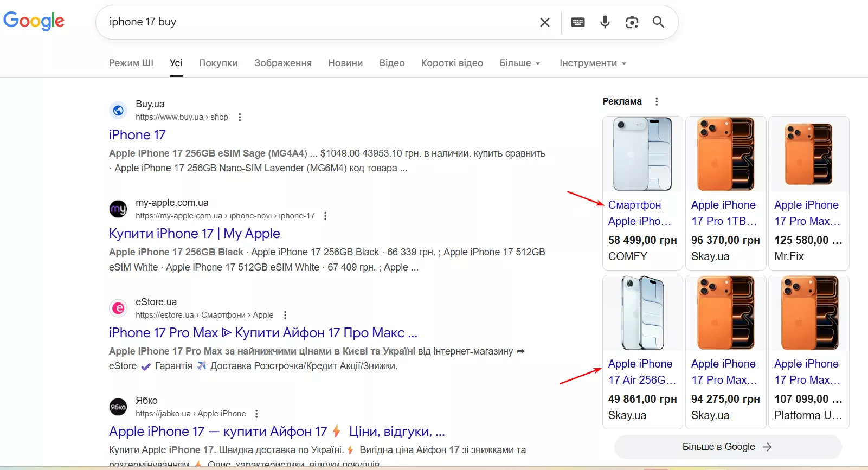Open the 'iPhone 17' Buy.ua result
Image resolution: width=868 pixels, height=470 pixels.
coord(137,134)
